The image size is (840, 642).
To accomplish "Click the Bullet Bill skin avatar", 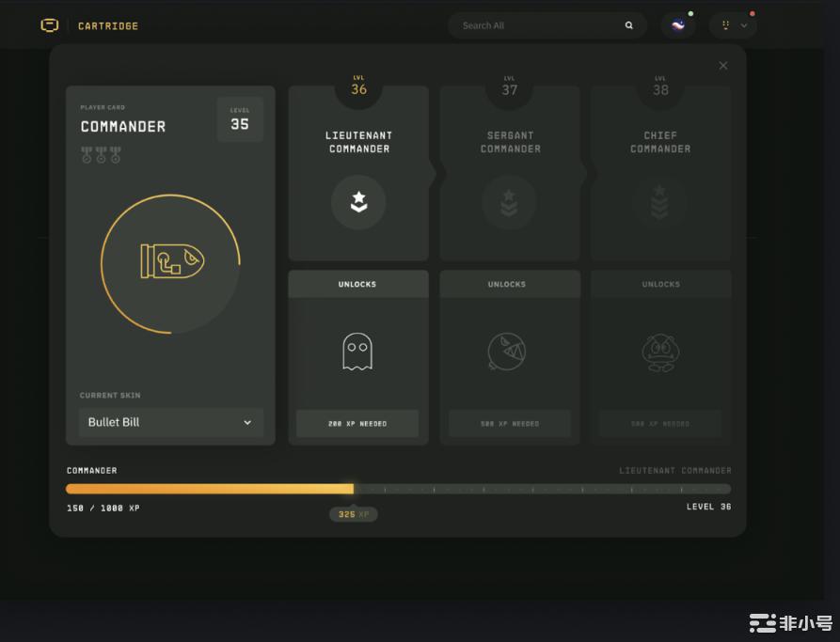I will pyautogui.click(x=170, y=263).
